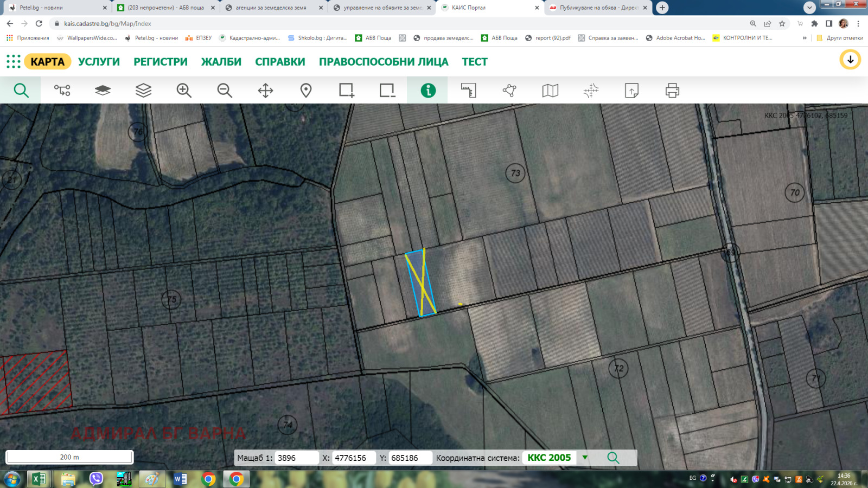Image resolution: width=868 pixels, height=488 pixels.
Task: Click the zoom out magnifier tool
Action: [225, 90]
